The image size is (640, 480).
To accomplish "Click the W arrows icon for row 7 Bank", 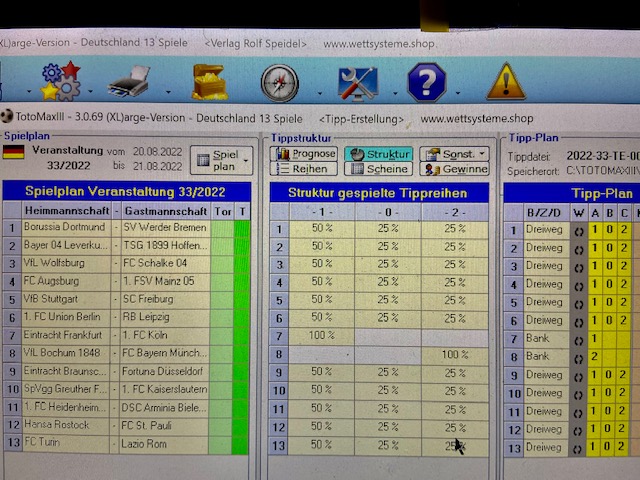I will [578, 340].
